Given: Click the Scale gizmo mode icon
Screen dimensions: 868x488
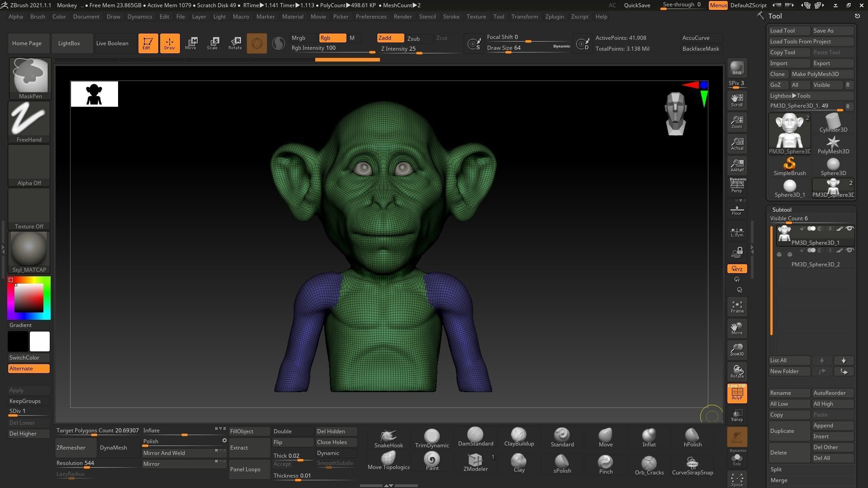Looking at the screenshot, I should (212, 43).
